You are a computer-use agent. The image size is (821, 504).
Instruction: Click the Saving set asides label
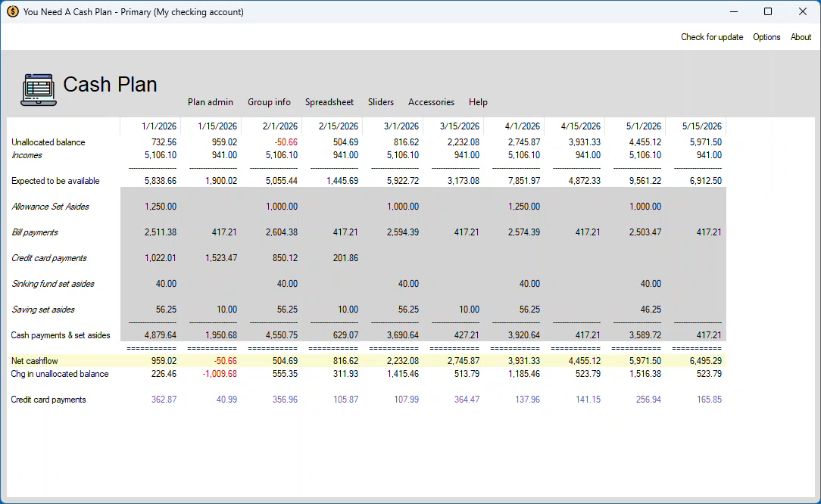click(x=43, y=310)
